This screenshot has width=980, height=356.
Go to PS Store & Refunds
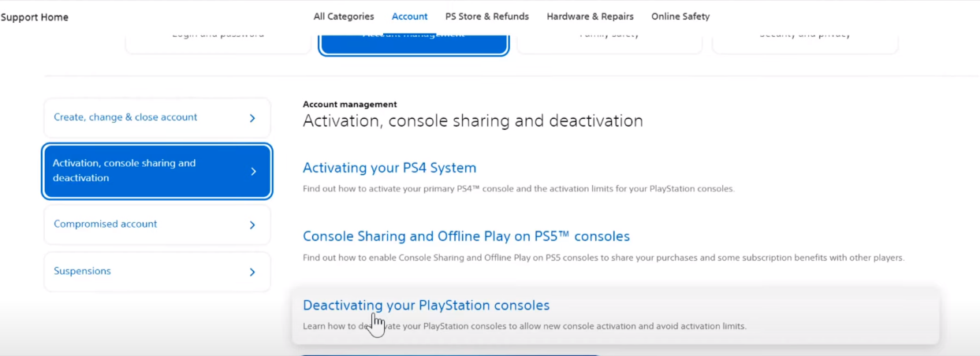487,17
